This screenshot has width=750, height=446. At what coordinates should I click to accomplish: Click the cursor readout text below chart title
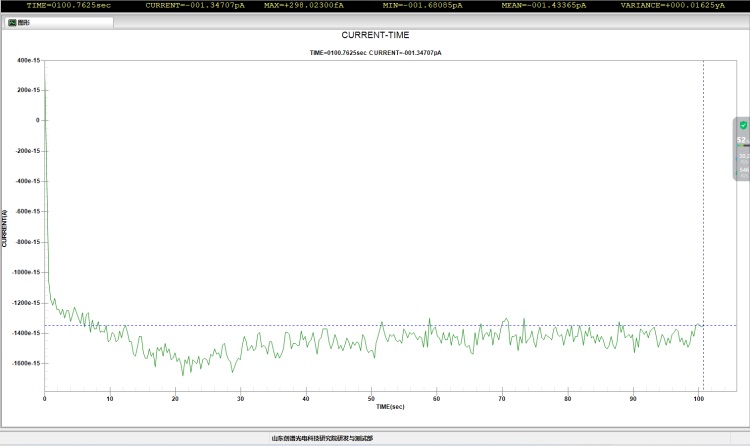coord(375,51)
